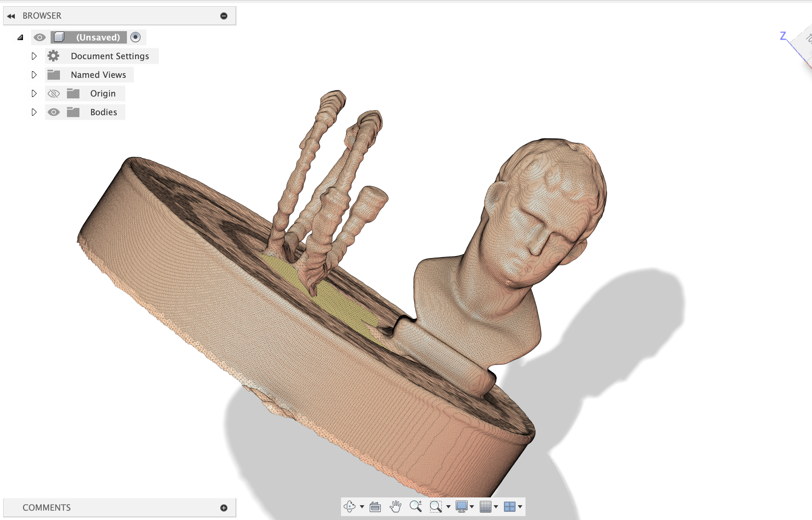Toggle visibility of the Unsaved component
The image size is (812, 520).
pos(39,37)
